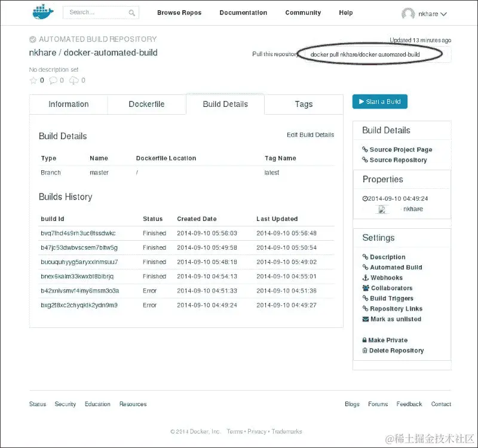478x448 pixels.
Task: Click the Start a Build button
Action: [380, 102]
